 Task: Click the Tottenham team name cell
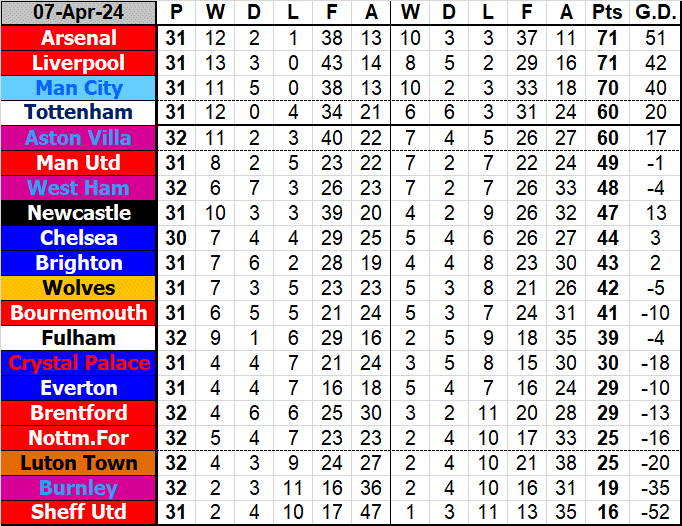point(79,112)
